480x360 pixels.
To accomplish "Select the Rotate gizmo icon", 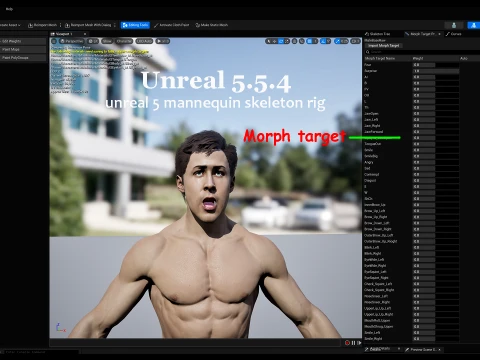I will pyautogui.click(x=281, y=41).
